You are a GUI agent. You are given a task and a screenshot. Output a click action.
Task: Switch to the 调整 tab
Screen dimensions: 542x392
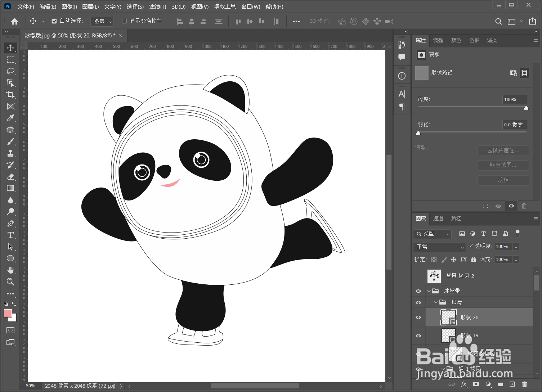coord(438,40)
